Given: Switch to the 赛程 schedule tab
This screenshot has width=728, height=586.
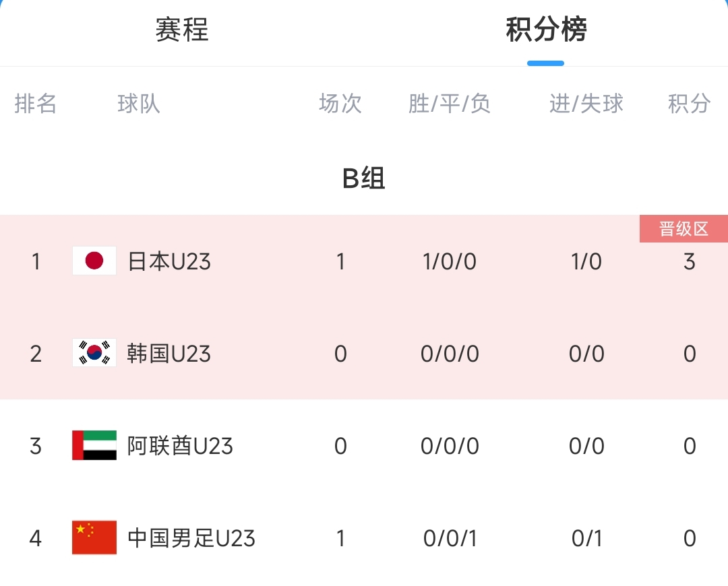Looking at the screenshot, I should click(x=182, y=30).
